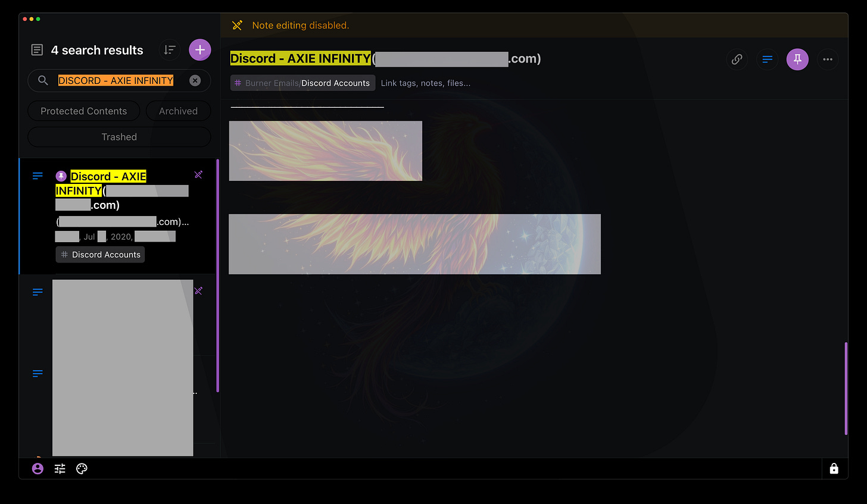Click the note editor scrollbar
Screen dimensions: 867x504
tap(846, 389)
